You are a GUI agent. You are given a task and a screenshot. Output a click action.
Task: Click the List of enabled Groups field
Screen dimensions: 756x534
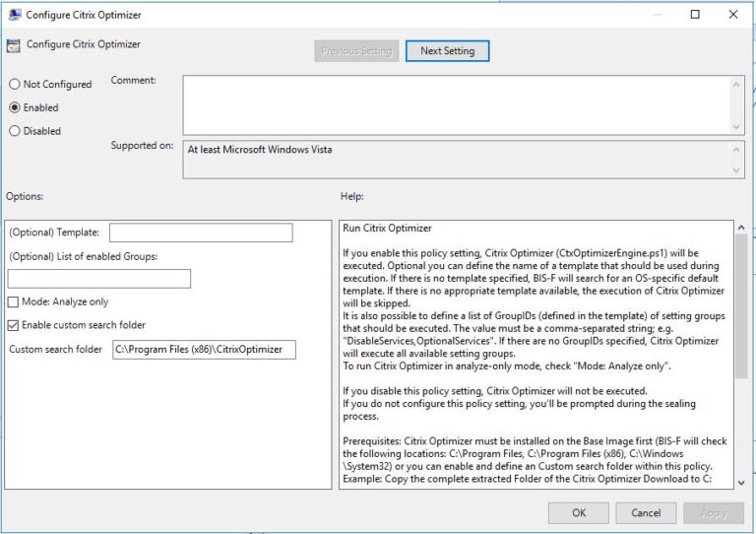coord(99,279)
